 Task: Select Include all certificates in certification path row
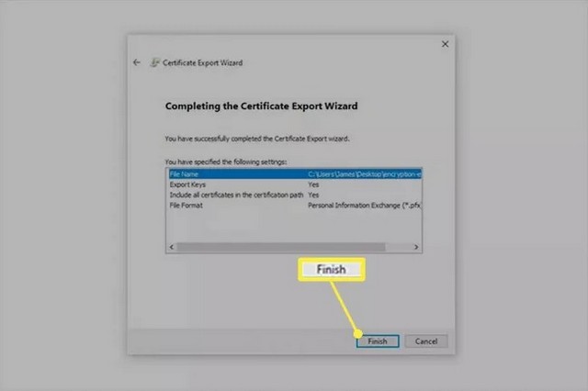click(294, 195)
